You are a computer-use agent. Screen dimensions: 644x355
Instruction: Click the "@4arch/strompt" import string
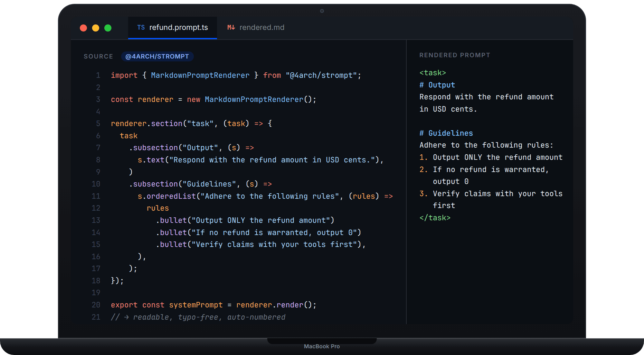321,75
